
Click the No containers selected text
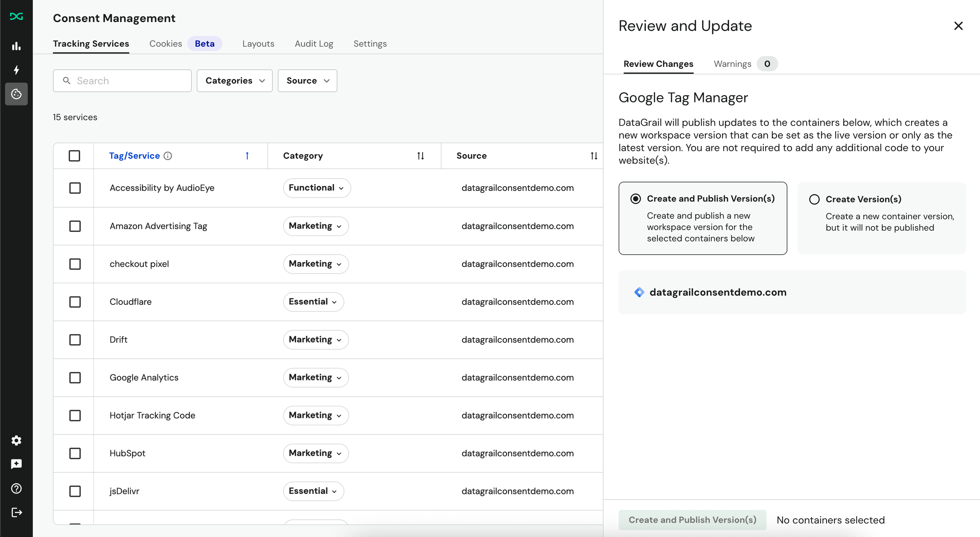tap(831, 520)
